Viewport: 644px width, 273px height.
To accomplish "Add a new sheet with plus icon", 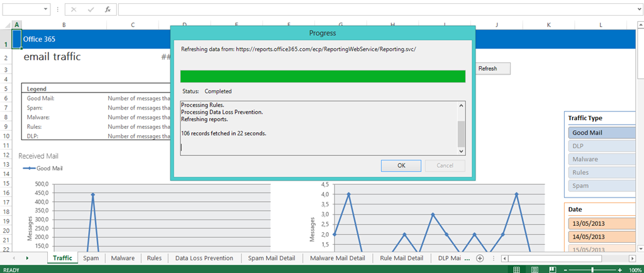I will (480, 258).
